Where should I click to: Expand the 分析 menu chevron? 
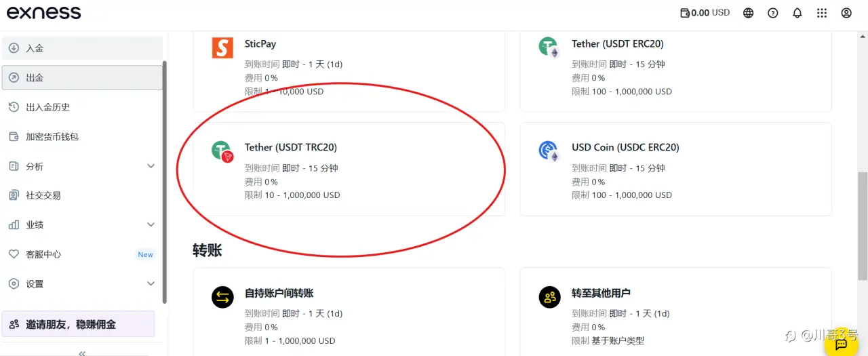click(151, 166)
